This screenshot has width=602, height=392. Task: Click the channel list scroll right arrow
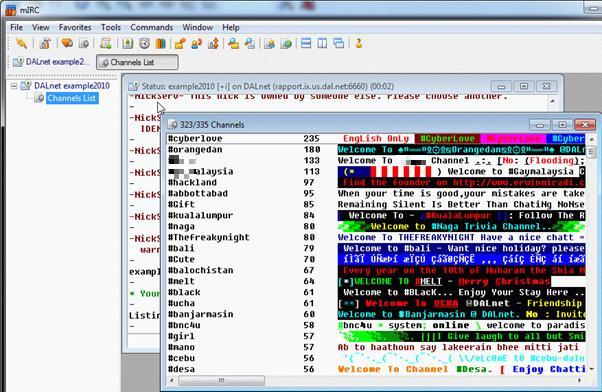tap(579, 380)
